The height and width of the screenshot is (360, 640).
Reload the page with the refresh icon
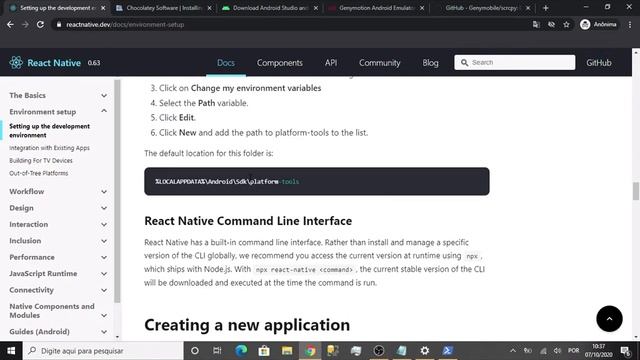[40, 24]
